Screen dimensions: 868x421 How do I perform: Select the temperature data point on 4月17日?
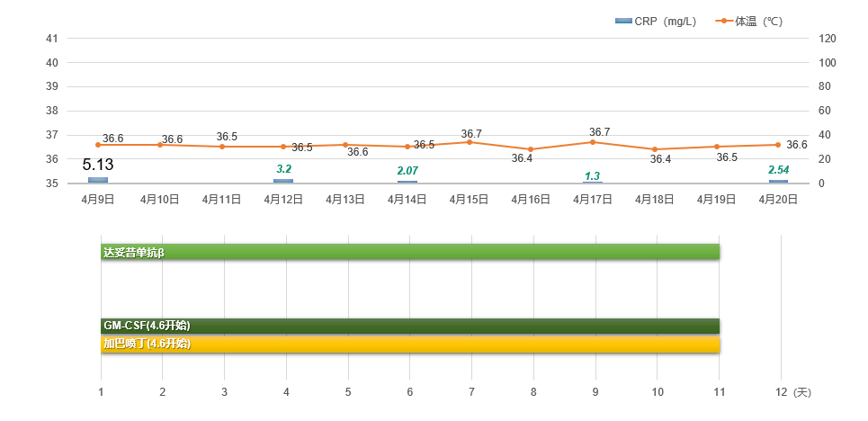[x=593, y=142]
